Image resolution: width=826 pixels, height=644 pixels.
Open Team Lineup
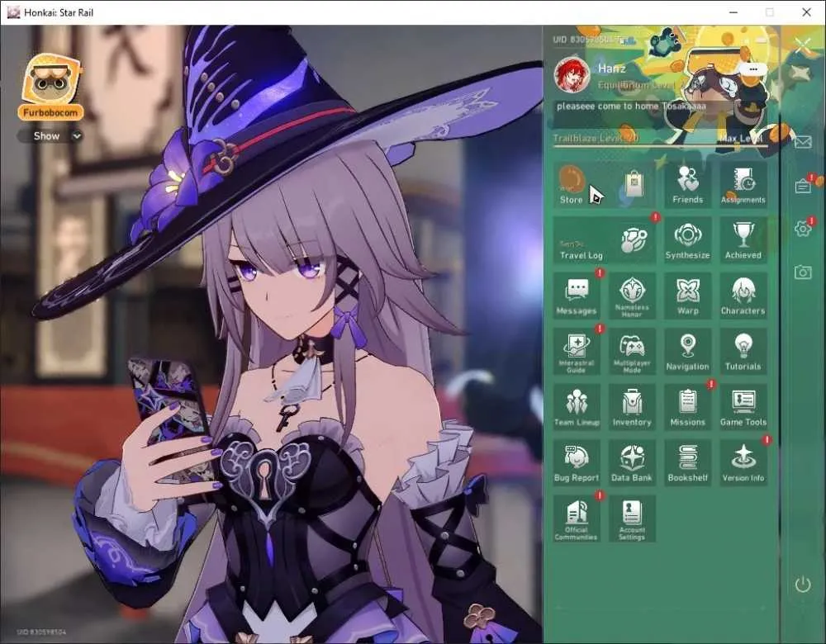point(577,408)
